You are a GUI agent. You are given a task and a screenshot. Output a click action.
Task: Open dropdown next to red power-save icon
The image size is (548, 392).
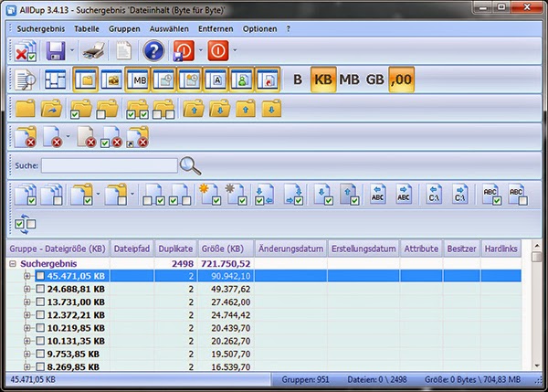(201, 50)
